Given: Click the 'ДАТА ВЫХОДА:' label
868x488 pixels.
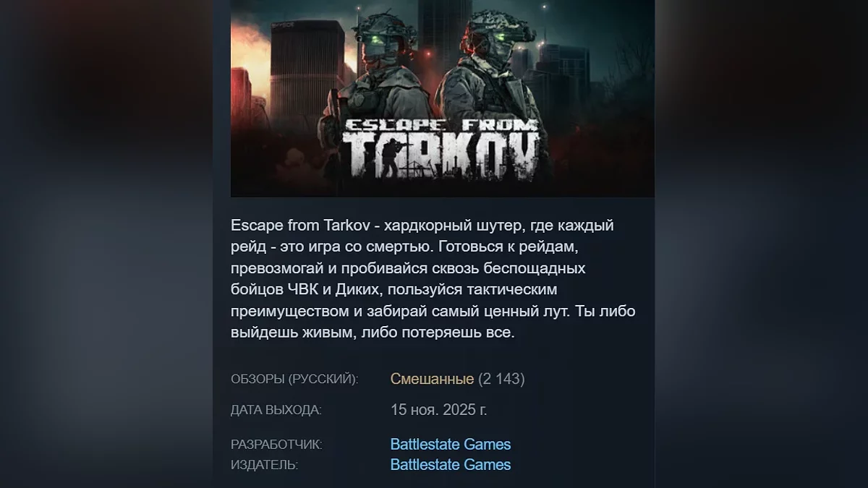Looking at the screenshot, I should pos(276,410).
